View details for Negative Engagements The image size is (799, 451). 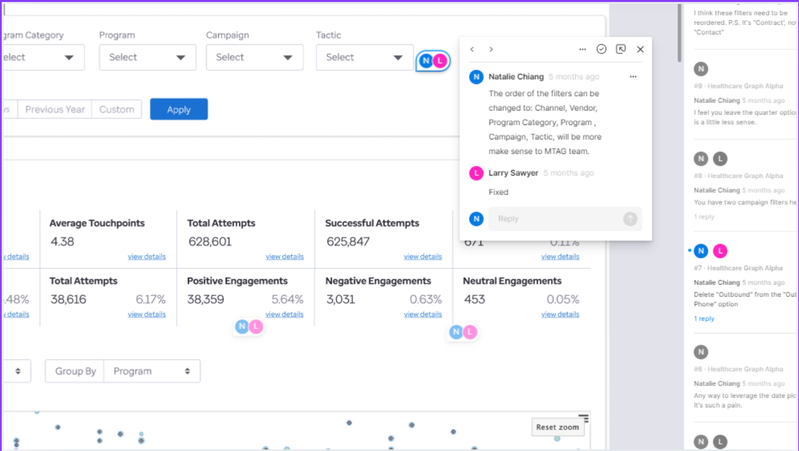(x=423, y=314)
